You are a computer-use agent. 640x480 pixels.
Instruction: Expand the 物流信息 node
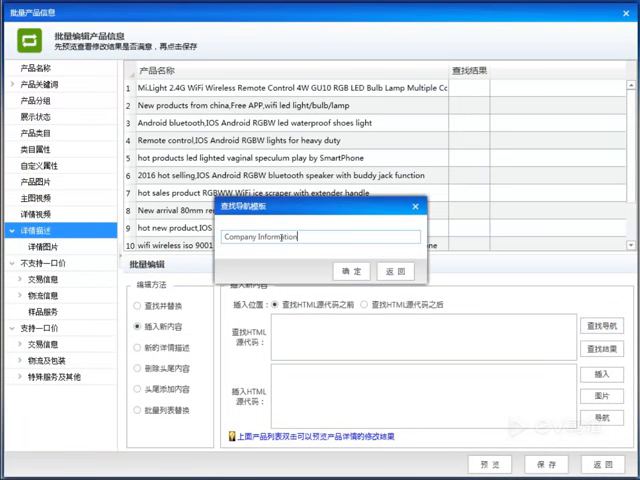[20, 296]
